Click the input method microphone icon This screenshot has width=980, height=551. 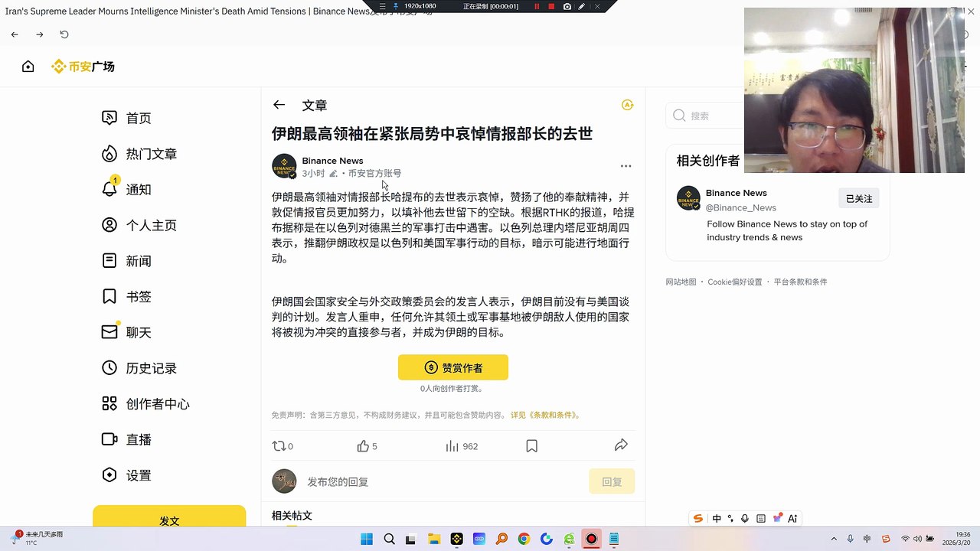745,518
